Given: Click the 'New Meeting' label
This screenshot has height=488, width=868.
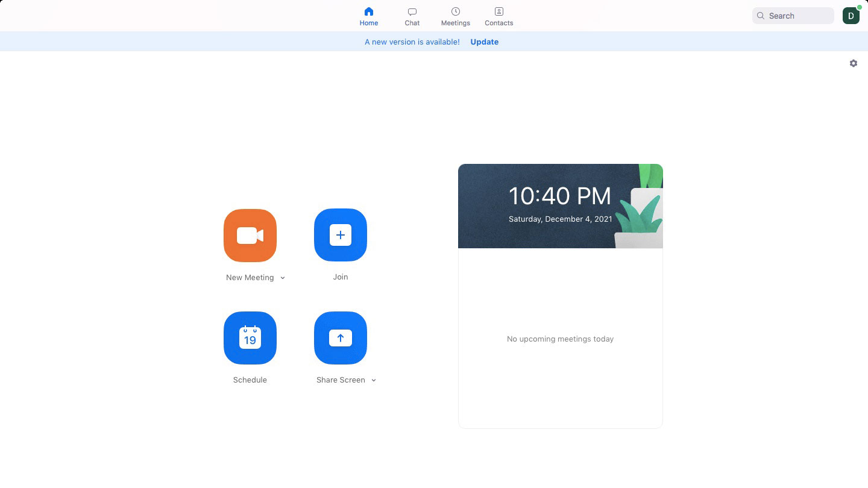Looking at the screenshot, I should pos(250,278).
